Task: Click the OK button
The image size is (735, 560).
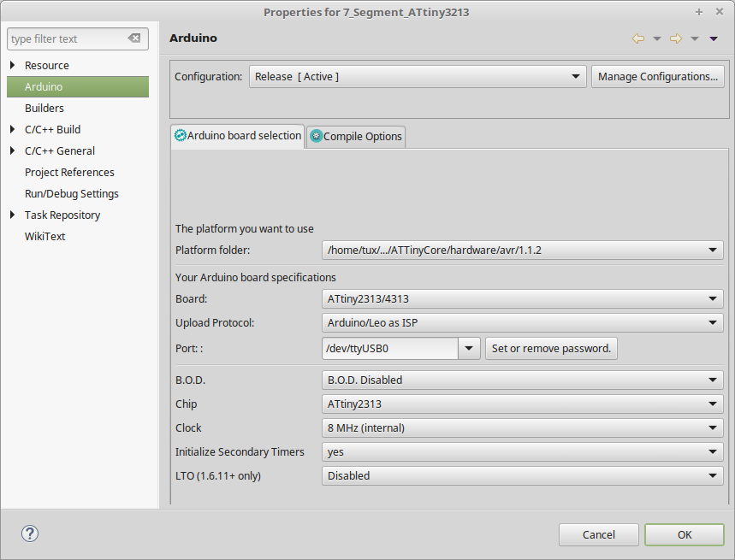Action: pos(685,534)
